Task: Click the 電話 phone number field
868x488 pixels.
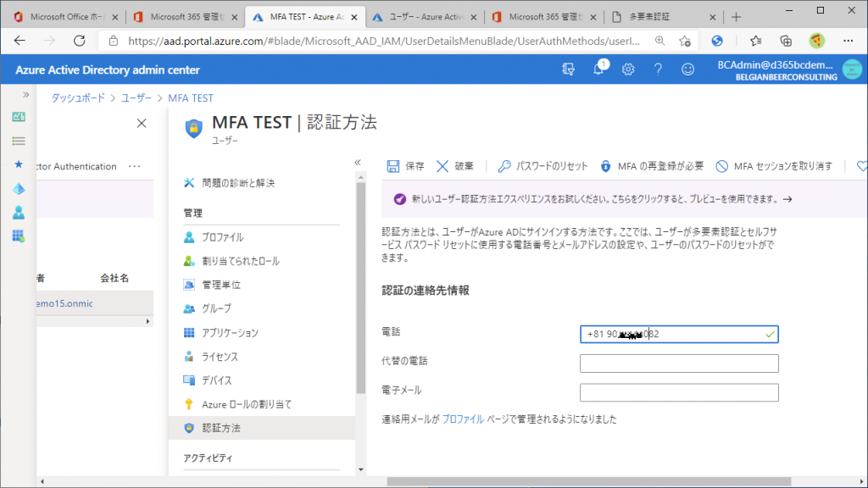Action: 679,334
